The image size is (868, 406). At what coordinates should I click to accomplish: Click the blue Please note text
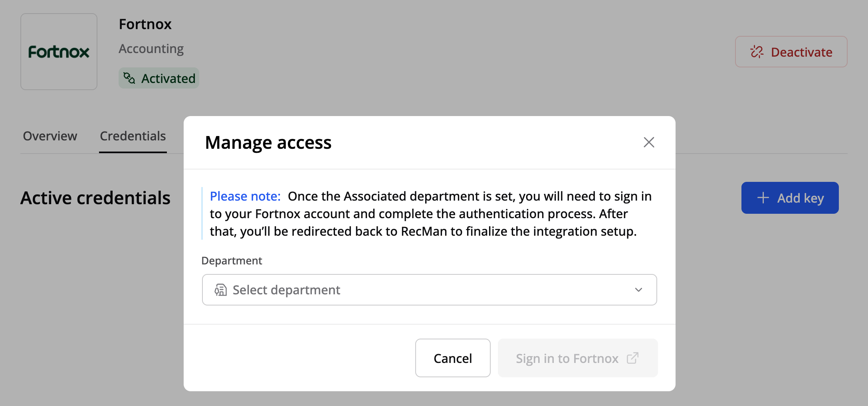coord(245,196)
